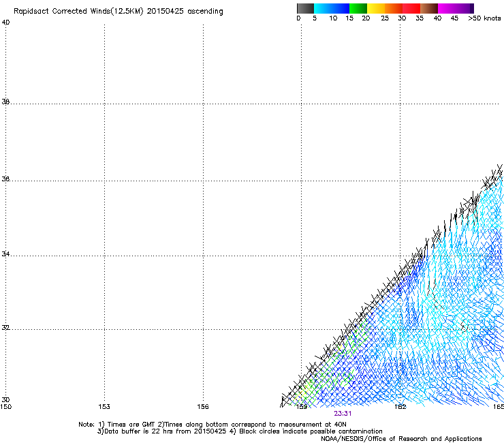The image size is (504, 443).
Task: Click the green 15-20 knots legend segment
Action: (x=358, y=8)
